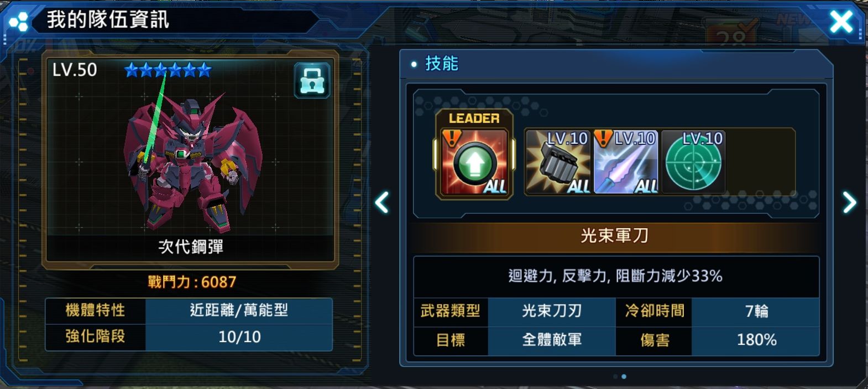Screen dimensions: 868x389
Task: Select the LEADER skill icon
Action: coord(474,154)
